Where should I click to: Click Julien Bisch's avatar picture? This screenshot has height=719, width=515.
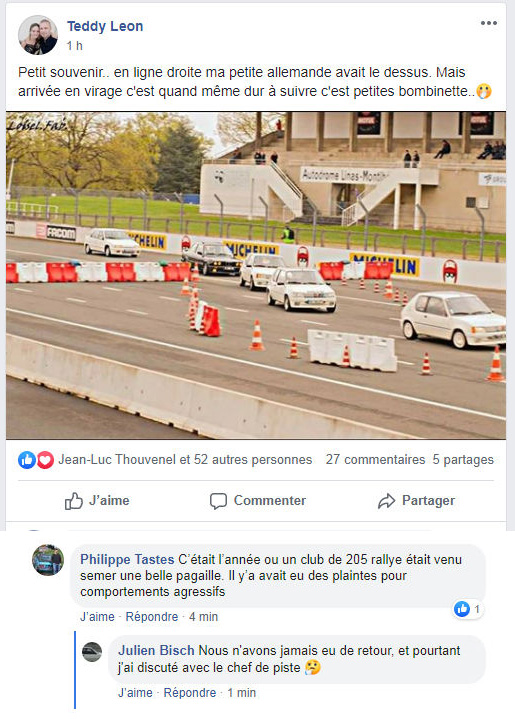[92, 652]
